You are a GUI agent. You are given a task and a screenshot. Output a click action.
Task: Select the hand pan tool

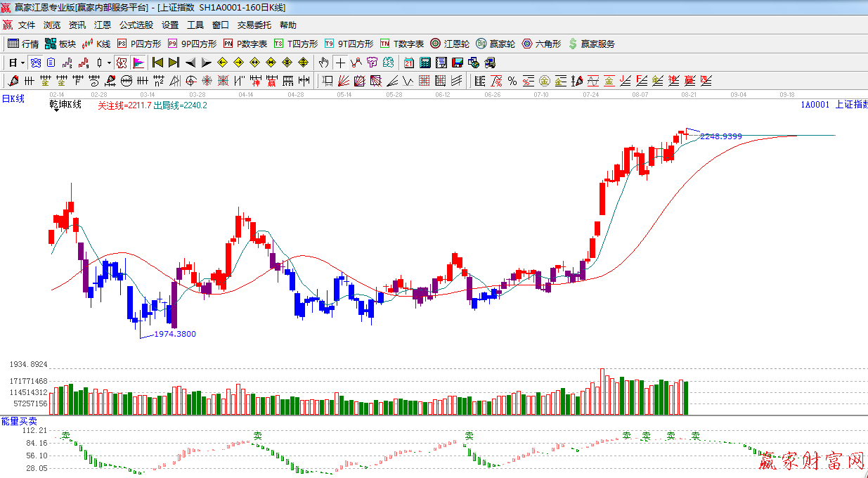[324, 63]
